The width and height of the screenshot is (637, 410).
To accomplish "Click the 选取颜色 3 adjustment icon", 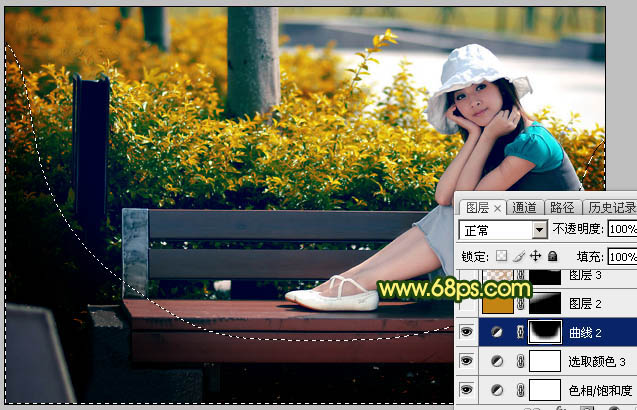I will [x=497, y=361].
